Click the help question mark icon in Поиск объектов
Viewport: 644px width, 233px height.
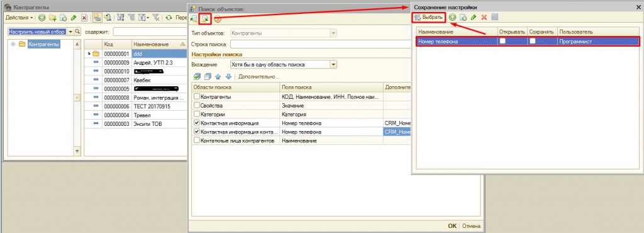point(218,19)
